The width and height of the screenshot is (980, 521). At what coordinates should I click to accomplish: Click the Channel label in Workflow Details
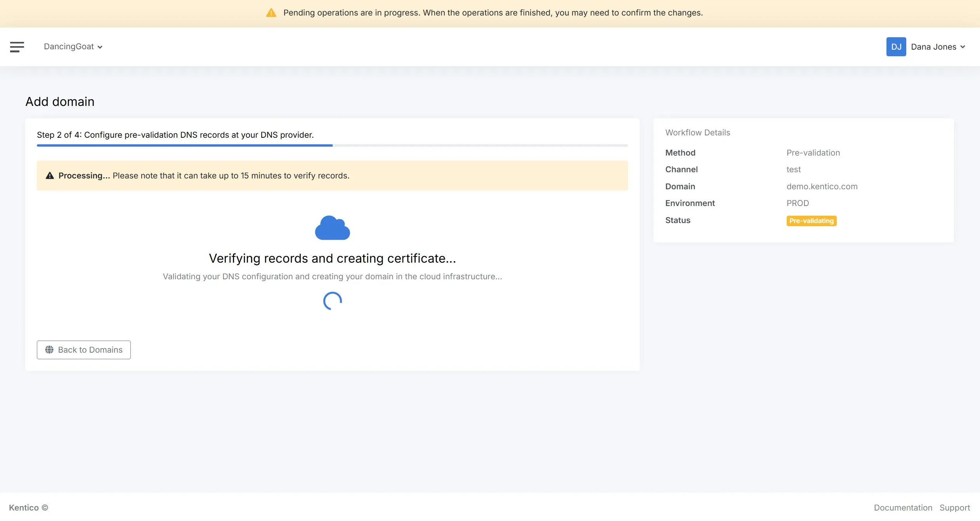tap(681, 170)
